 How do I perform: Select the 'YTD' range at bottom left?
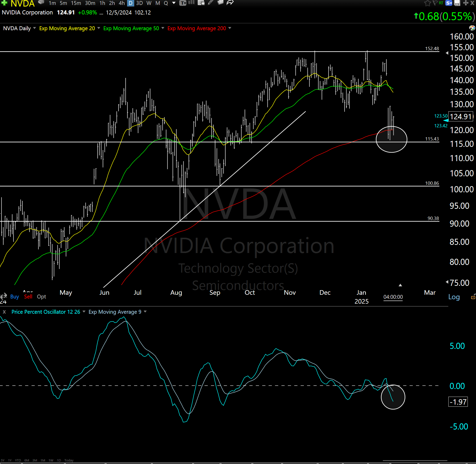coord(18,460)
